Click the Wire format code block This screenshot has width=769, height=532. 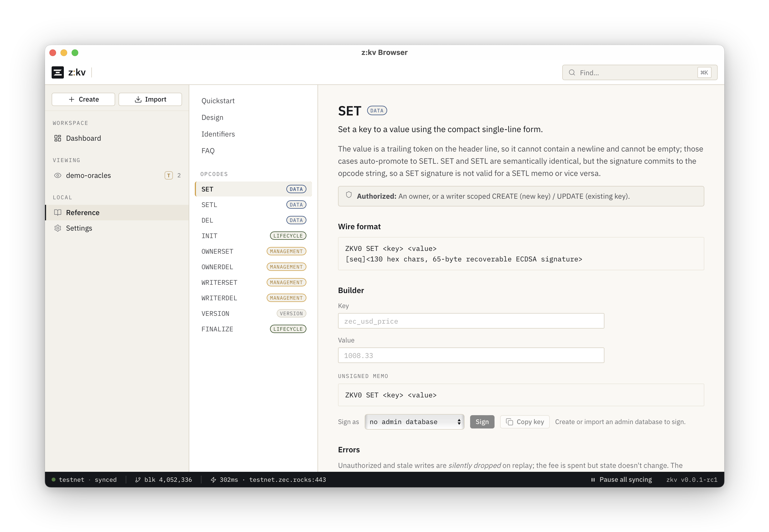[x=521, y=254]
